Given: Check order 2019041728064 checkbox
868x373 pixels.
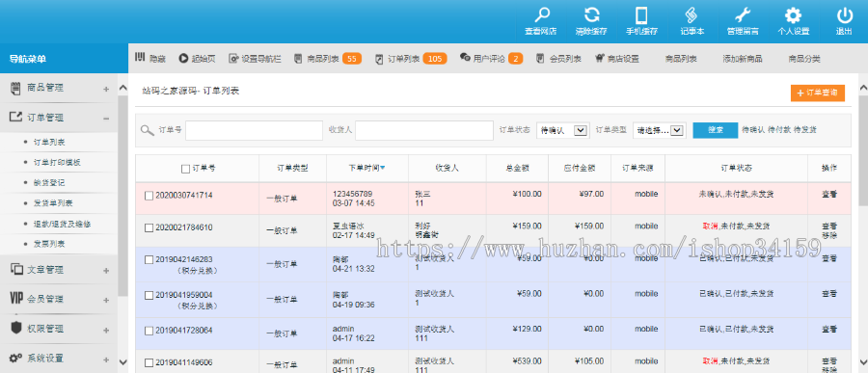Looking at the screenshot, I should [x=149, y=331].
